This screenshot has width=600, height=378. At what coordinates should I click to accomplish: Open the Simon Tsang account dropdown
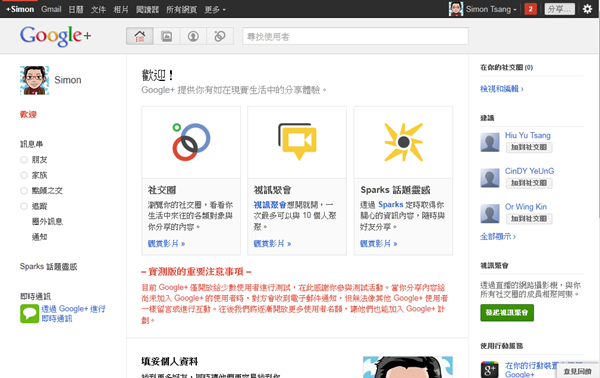491,9
